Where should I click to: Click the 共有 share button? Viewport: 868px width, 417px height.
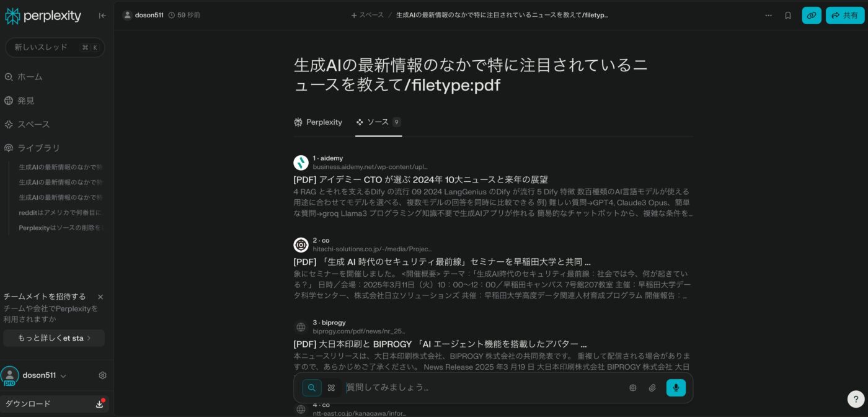pos(844,16)
